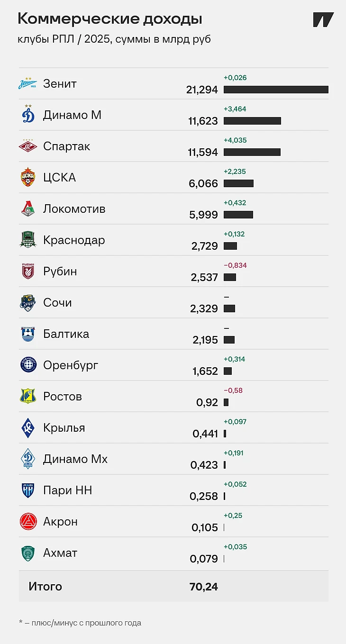346x644 pixels.
Task: Select the Lokomotiv club logo
Action: click(x=28, y=209)
